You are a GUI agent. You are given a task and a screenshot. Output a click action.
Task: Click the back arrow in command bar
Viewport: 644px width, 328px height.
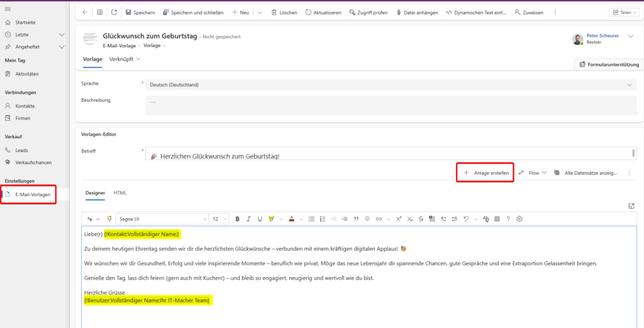[86, 13]
